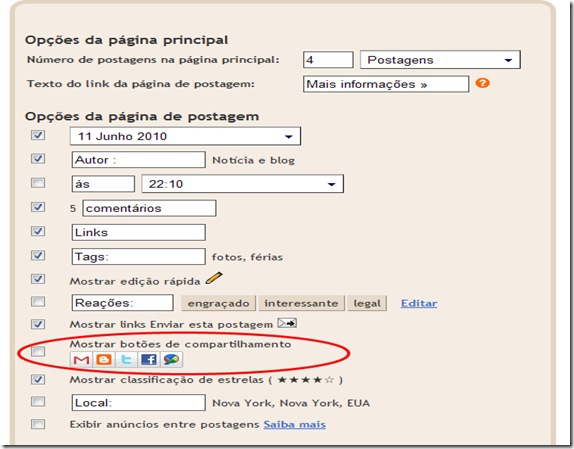Image resolution: width=574 pixels, height=449 pixels.
Task: Click the Twitter share icon
Action: [126, 360]
